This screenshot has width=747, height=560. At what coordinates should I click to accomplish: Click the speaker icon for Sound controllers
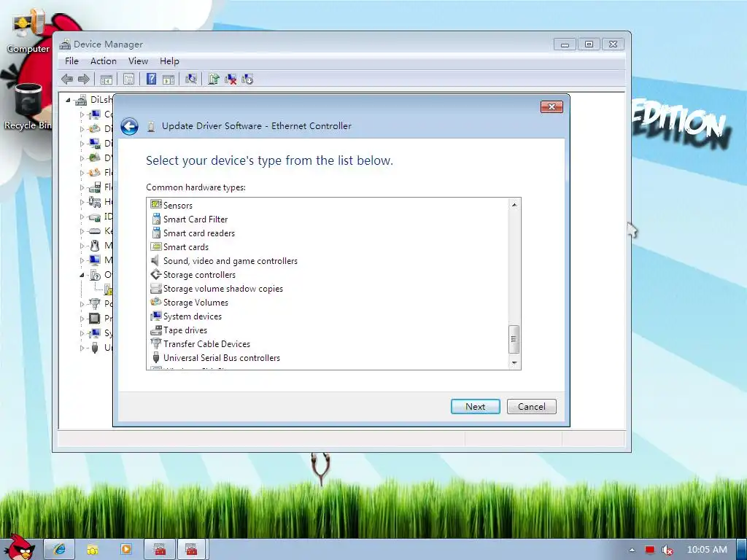(x=155, y=260)
